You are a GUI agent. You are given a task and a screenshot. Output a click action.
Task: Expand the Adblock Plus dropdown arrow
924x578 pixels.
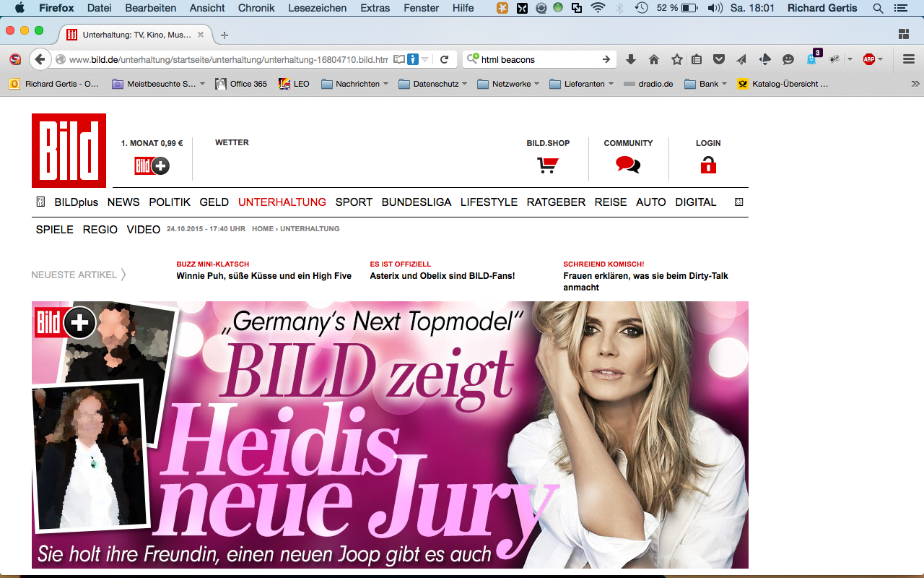click(x=880, y=59)
